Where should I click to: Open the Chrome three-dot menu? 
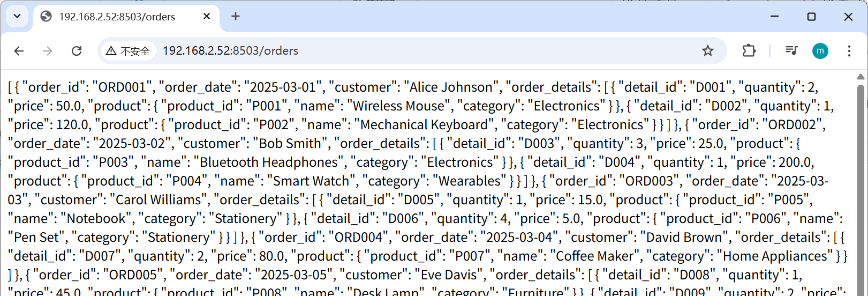pos(849,51)
